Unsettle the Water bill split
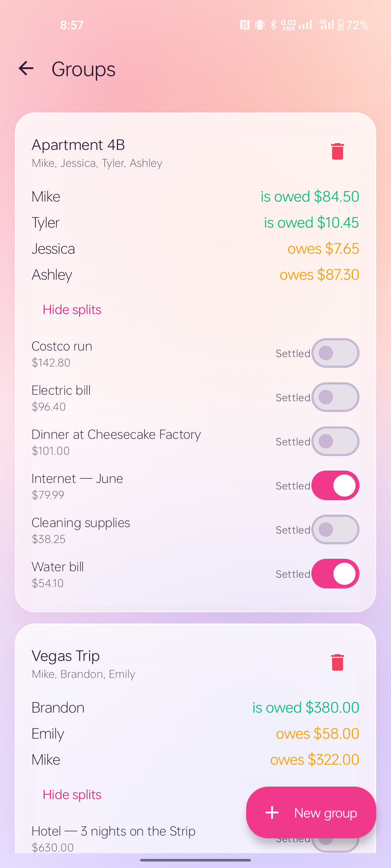 click(x=335, y=574)
